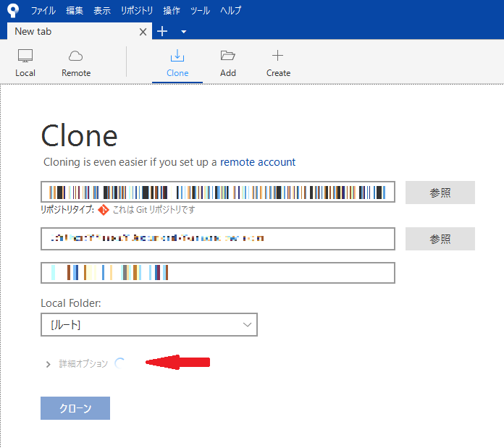Show Remote repositories
The image size is (504, 448).
(76, 63)
